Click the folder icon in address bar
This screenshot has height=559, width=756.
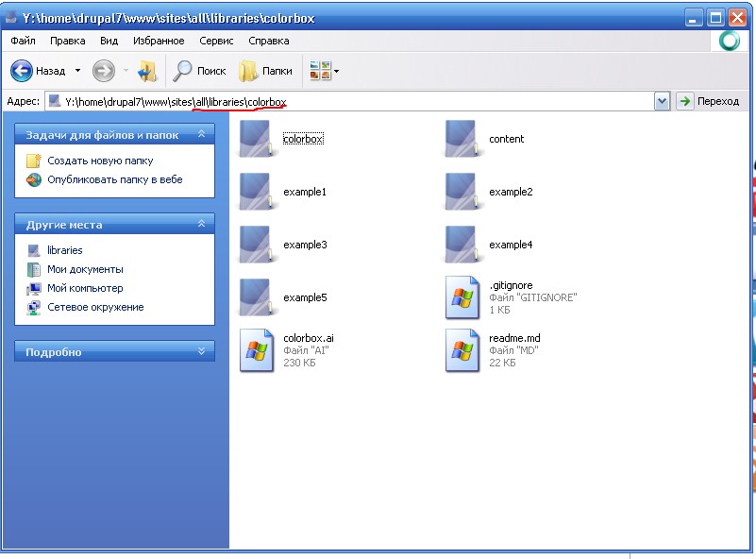click(55, 101)
